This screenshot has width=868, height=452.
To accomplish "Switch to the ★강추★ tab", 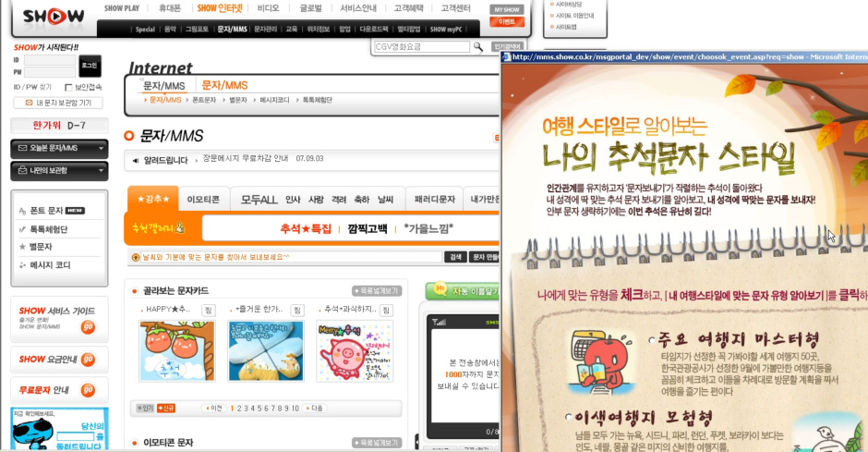I will 153,199.
